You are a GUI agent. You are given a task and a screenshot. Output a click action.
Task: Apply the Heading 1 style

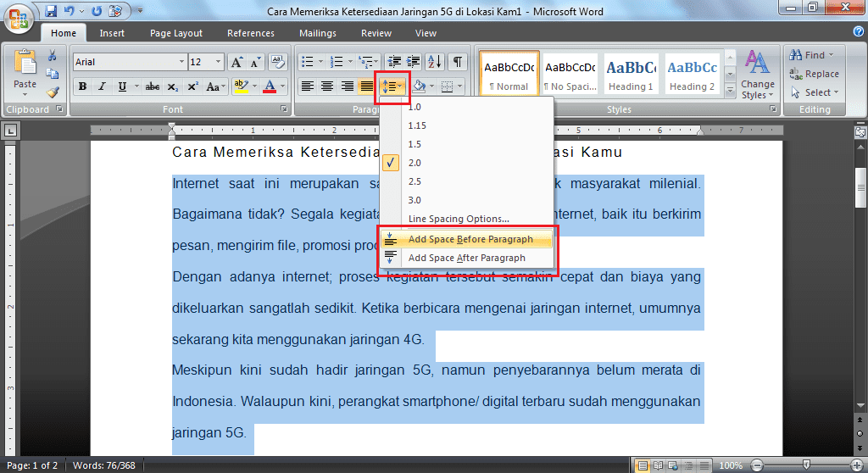point(631,75)
